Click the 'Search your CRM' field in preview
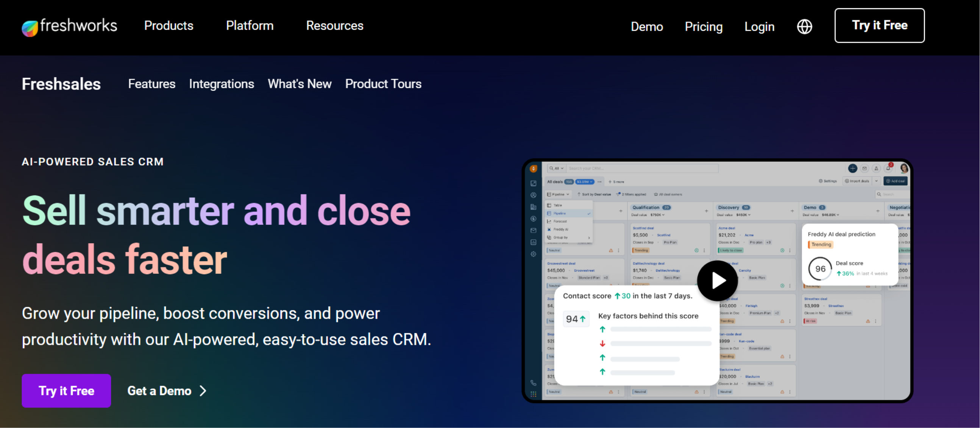This screenshot has height=428, width=980. point(642,168)
